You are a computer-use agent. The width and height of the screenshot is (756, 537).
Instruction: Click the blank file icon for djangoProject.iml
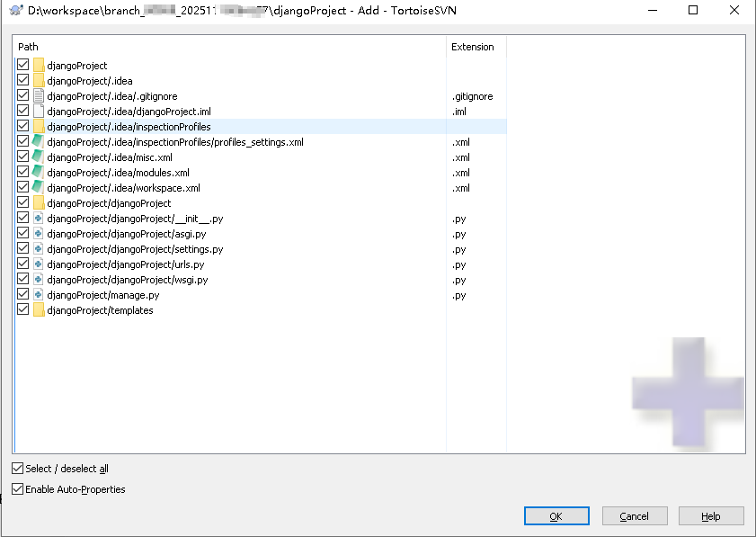point(39,111)
